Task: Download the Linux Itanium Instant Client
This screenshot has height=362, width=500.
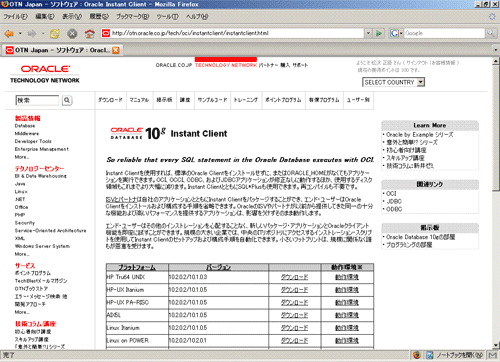Action: (x=294, y=328)
